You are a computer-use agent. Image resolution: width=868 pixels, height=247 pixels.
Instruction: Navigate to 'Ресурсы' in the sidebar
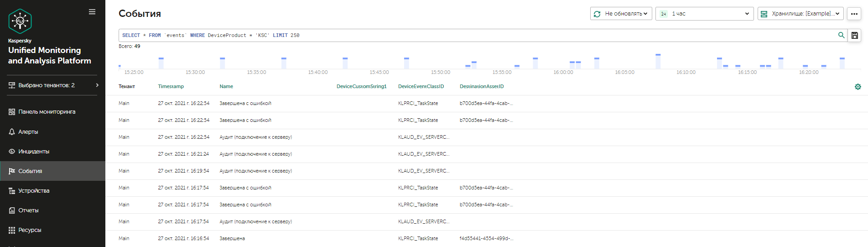30,230
